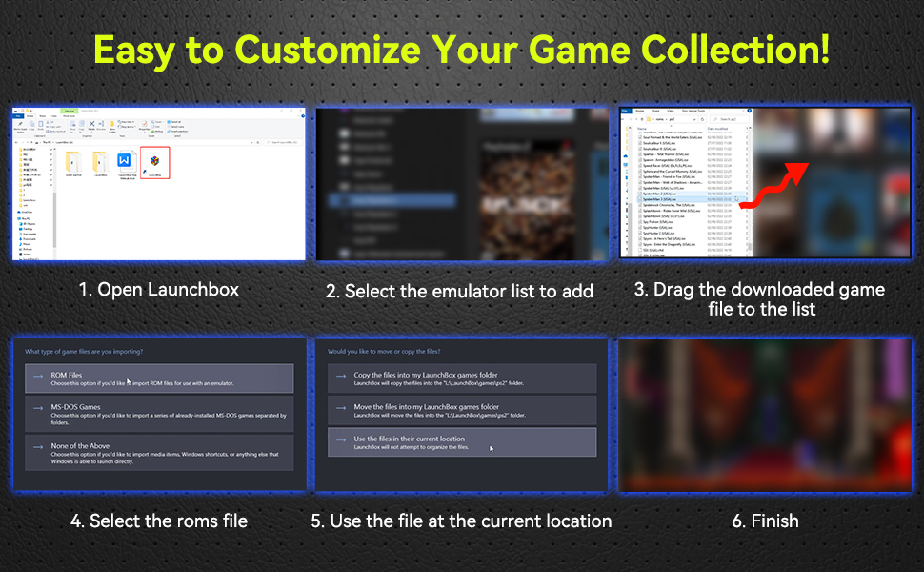Choose the ROM Files import option
The height and width of the screenshot is (572, 924).
(159, 378)
